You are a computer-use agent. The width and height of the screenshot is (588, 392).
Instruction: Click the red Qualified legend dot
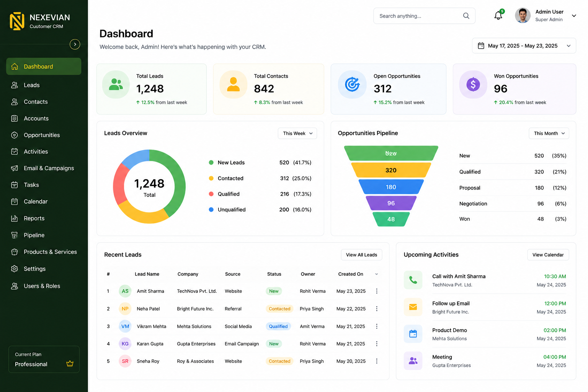point(211,194)
